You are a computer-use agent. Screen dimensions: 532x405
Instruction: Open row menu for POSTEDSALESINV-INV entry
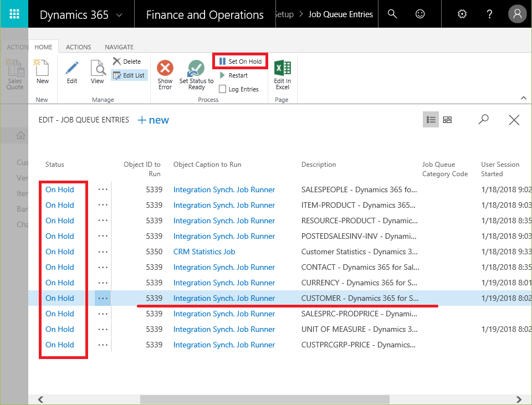click(103, 236)
